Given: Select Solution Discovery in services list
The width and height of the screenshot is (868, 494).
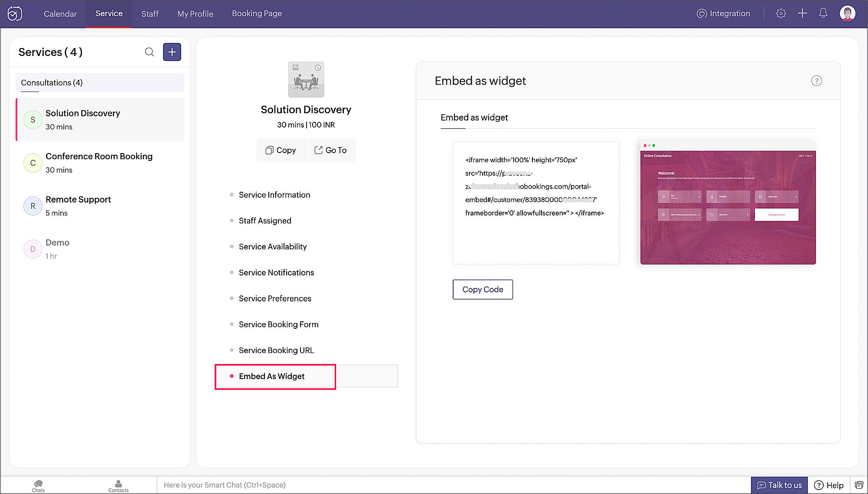Looking at the screenshot, I should pyautogui.click(x=100, y=120).
